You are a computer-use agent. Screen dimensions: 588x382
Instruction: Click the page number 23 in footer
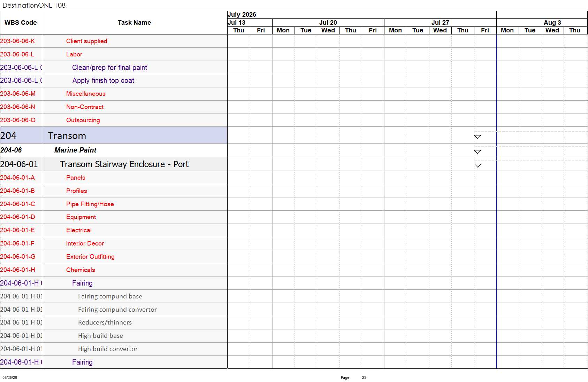click(364, 377)
